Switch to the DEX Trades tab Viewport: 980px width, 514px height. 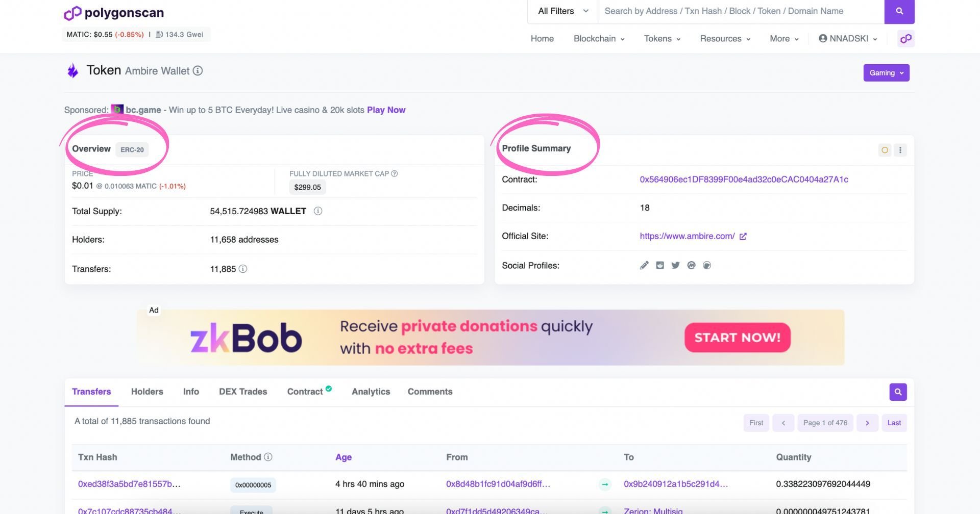[243, 392]
